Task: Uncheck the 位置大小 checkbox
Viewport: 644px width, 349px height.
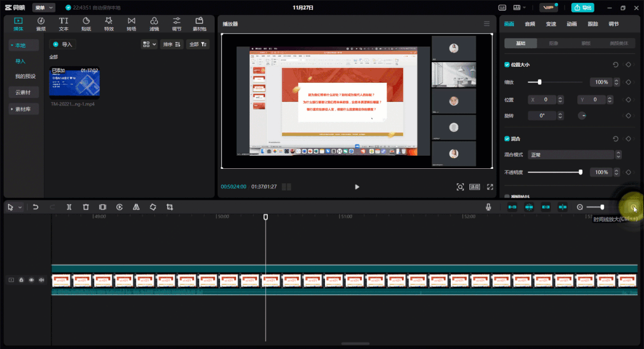Action: [507, 64]
